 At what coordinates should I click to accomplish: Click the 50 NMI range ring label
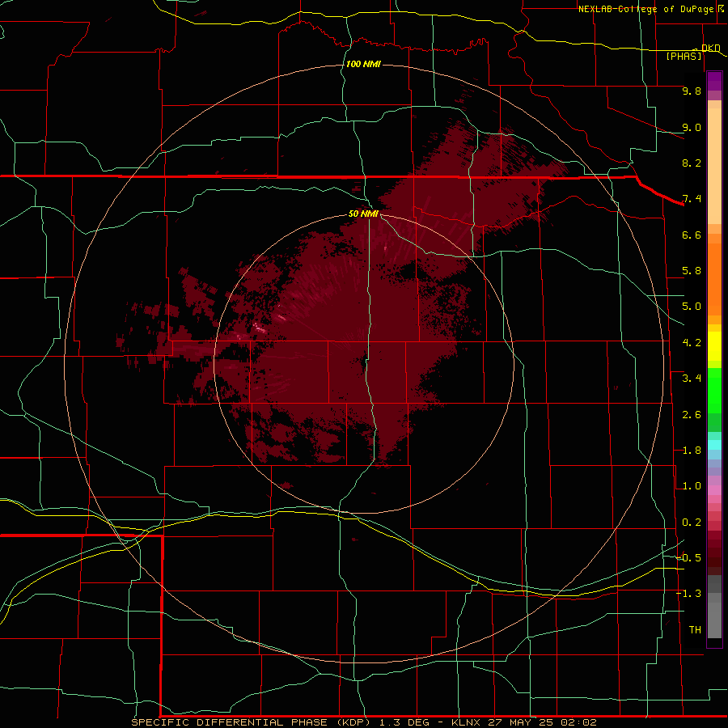coord(363,214)
